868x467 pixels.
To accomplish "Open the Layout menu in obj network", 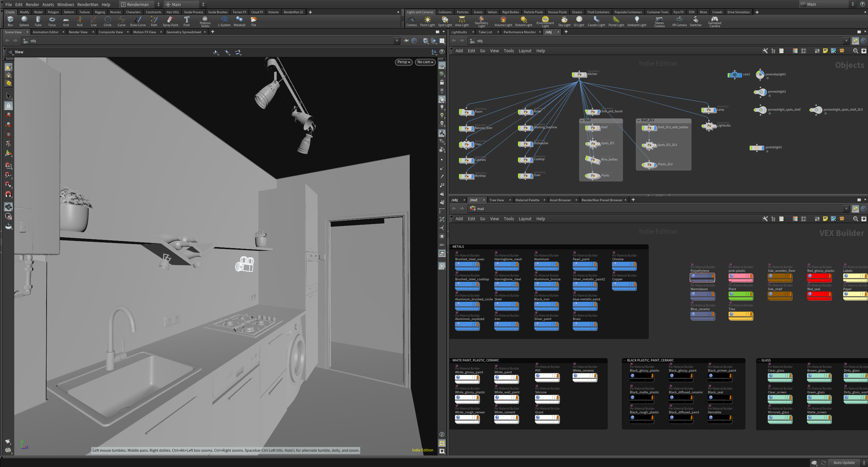I will (525, 51).
